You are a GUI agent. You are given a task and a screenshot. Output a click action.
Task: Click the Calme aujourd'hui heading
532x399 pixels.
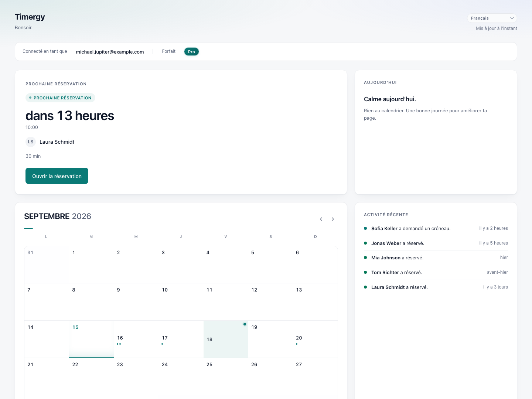[390, 99]
